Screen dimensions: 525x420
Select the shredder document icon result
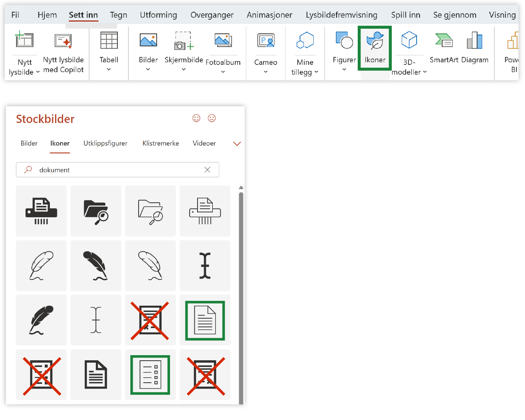coord(41,211)
